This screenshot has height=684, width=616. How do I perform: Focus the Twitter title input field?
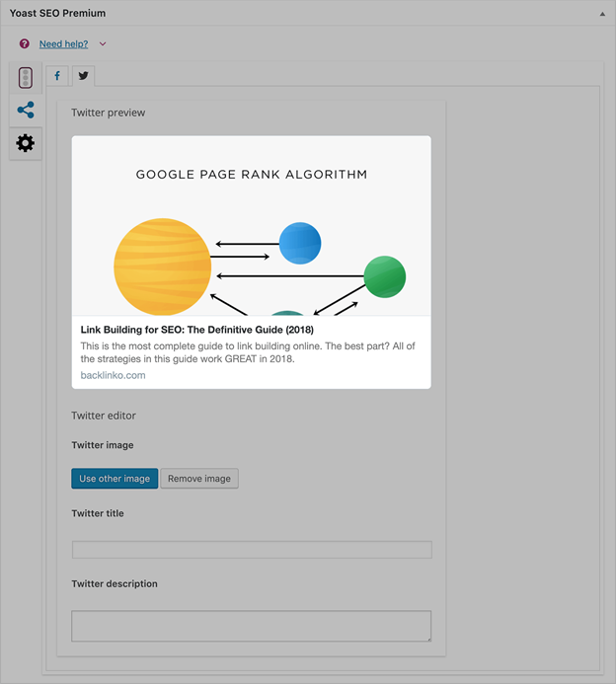tap(251, 550)
